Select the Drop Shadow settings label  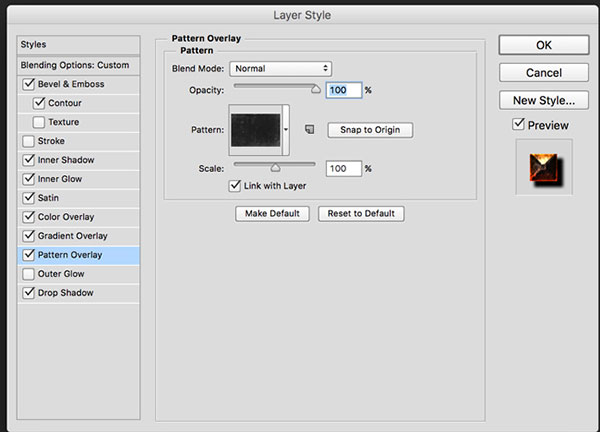pyautogui.click(x=65, y=293)
